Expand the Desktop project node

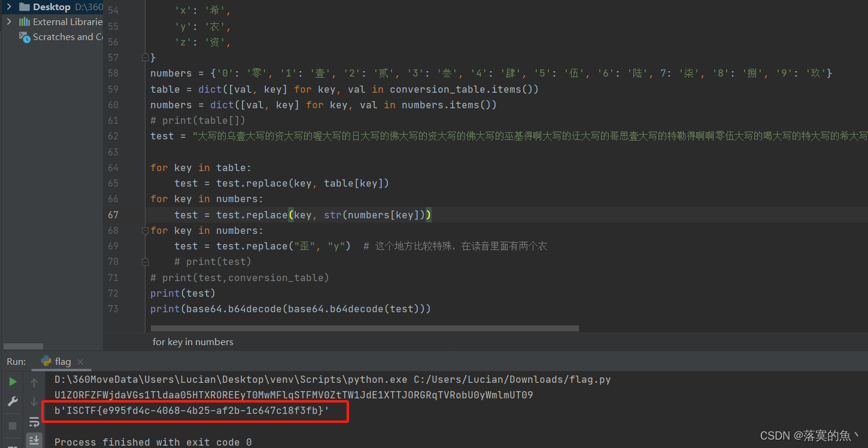[8, 7]
